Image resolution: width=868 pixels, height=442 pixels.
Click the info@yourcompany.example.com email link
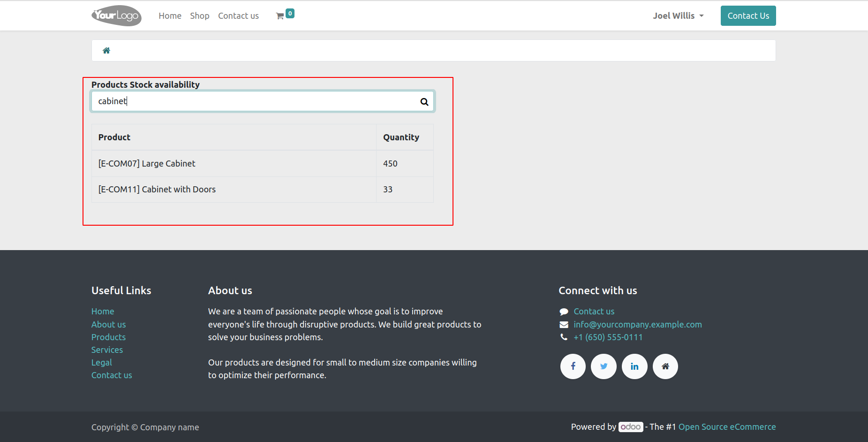(x=637, y=325)
